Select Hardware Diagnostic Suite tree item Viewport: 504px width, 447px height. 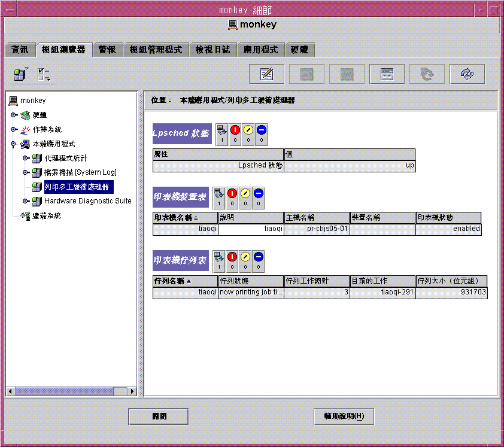tap(88, 201)
